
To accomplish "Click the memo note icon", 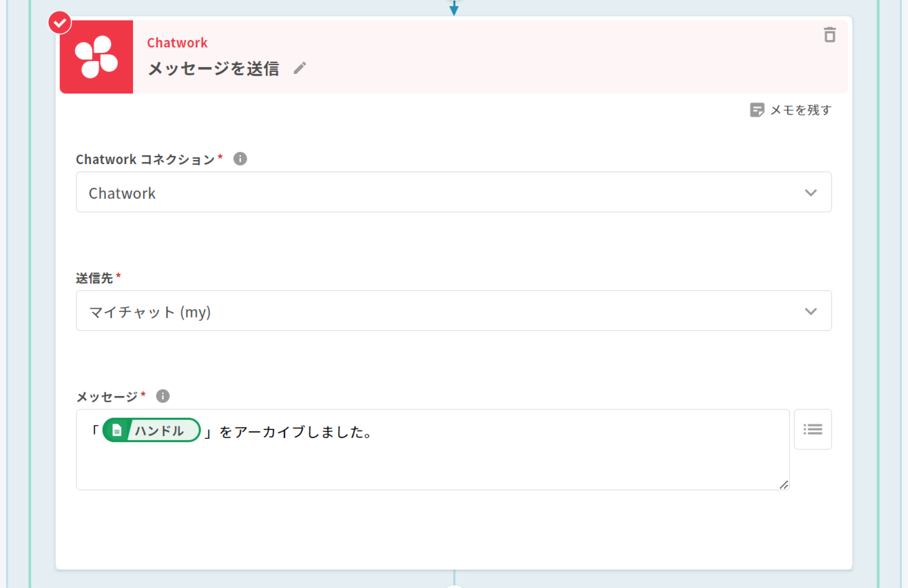I will click(x=757, y=110).
